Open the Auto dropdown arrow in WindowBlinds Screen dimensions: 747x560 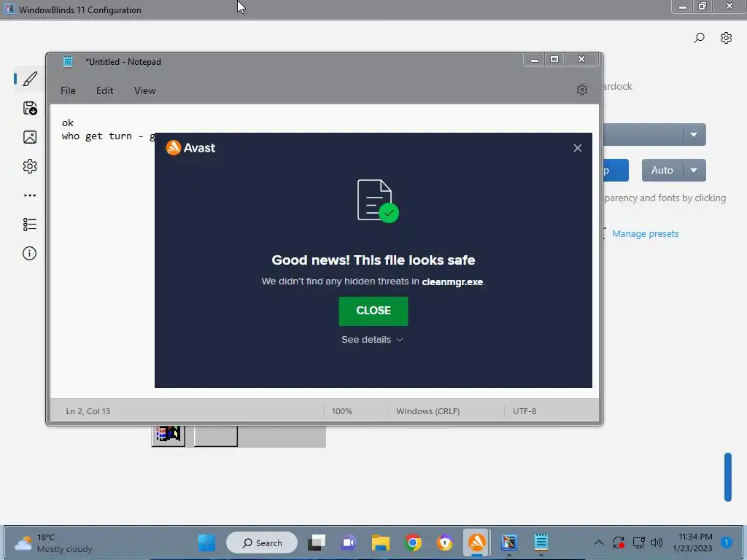[x=694, y=170]
